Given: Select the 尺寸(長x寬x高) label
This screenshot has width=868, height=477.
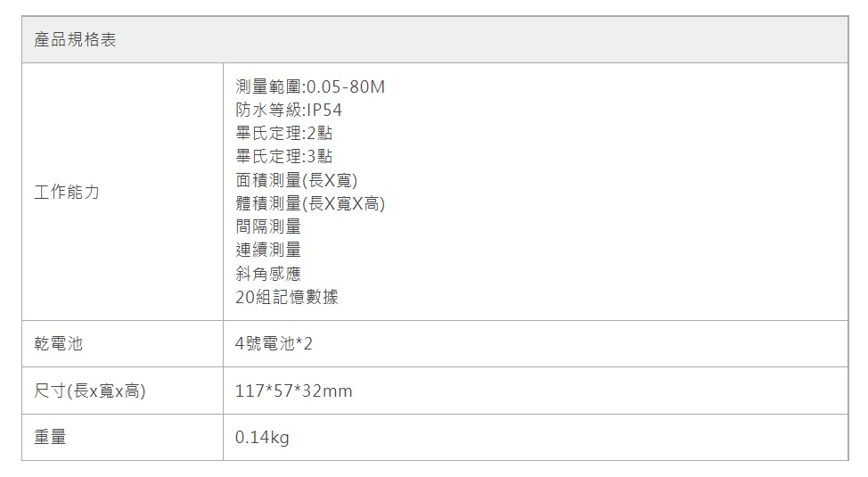Looking at the screenshot, I should pos(89,391).
